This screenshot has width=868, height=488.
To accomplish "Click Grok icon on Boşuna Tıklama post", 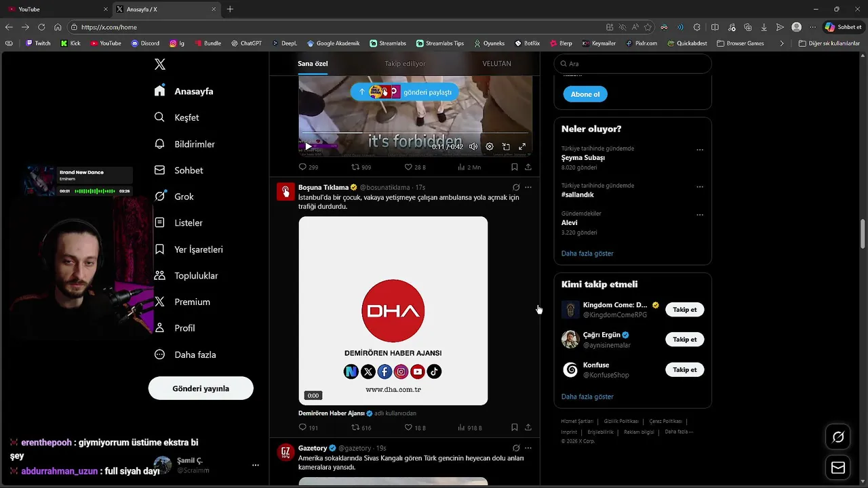I will point(516,187).
